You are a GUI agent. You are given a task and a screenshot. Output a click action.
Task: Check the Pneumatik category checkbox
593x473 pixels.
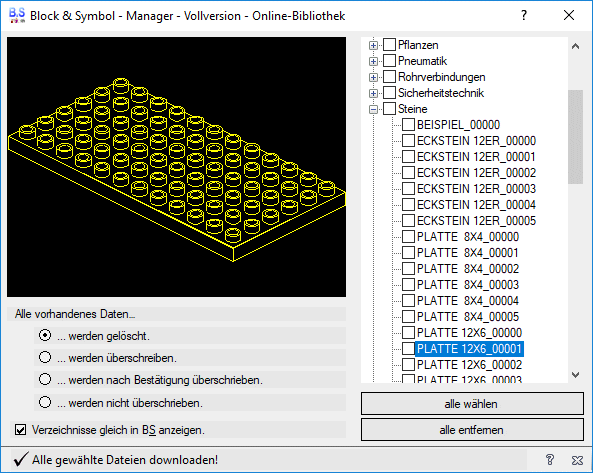click(390, 60)
